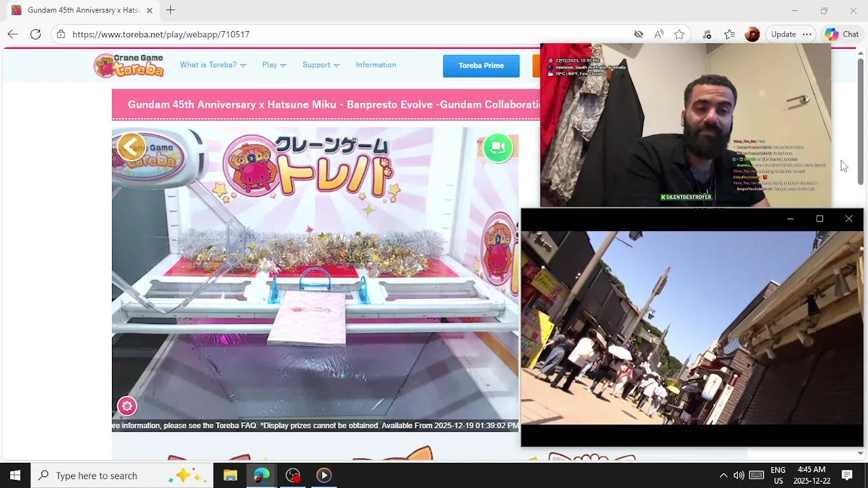Click the Gundam x Hatsune Miku title banner

pos(326,104)
